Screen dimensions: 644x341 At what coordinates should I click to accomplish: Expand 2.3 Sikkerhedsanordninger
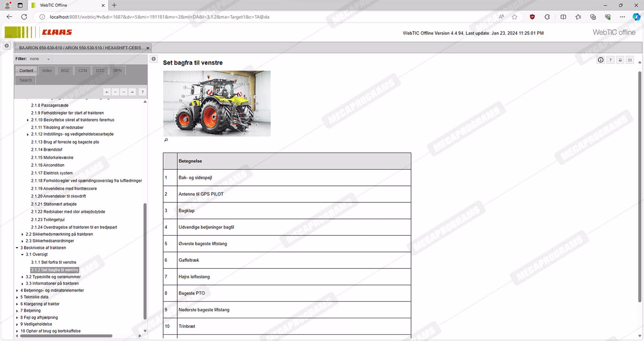[x=23, y=241]
